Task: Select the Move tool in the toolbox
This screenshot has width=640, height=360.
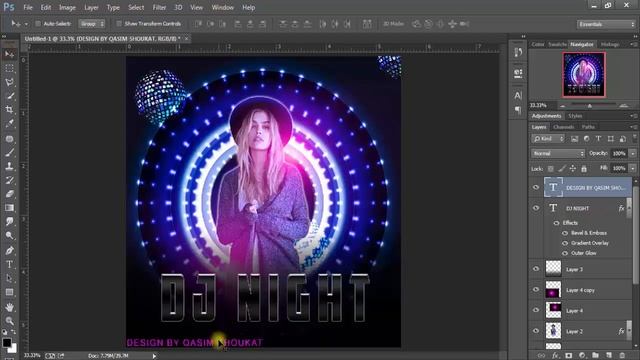Action: click(x=9, y=54)
